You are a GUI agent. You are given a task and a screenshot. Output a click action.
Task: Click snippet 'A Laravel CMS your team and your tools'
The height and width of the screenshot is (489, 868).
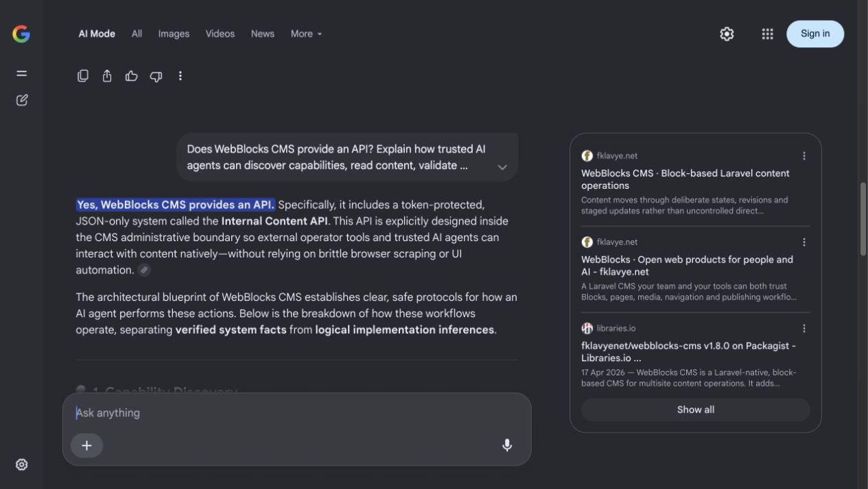[x=689, y=292]
